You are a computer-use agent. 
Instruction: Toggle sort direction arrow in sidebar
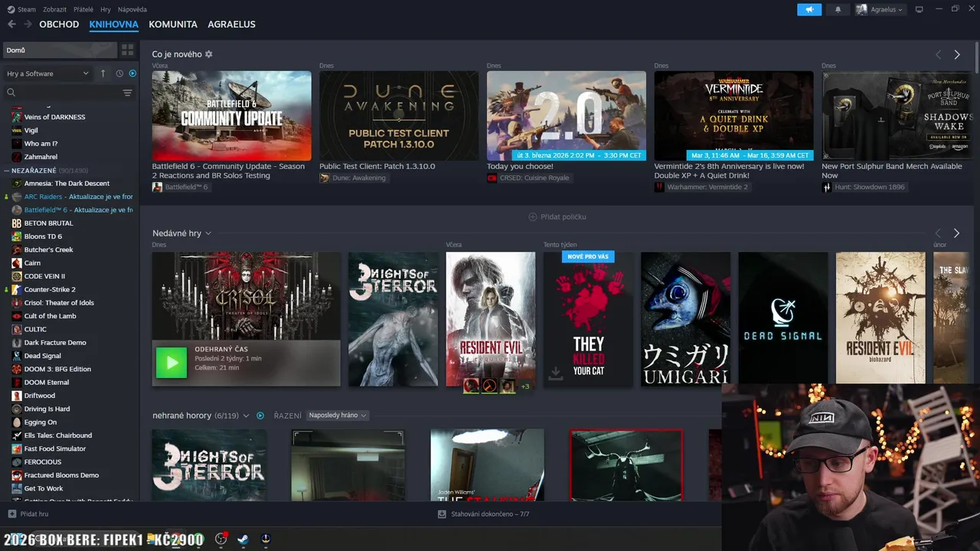(x=103, y=73)
